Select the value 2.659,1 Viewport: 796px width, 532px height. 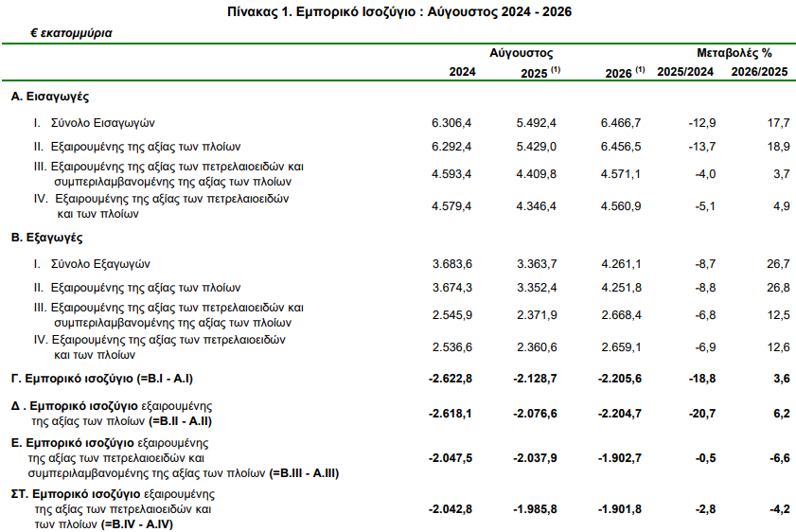621,347
